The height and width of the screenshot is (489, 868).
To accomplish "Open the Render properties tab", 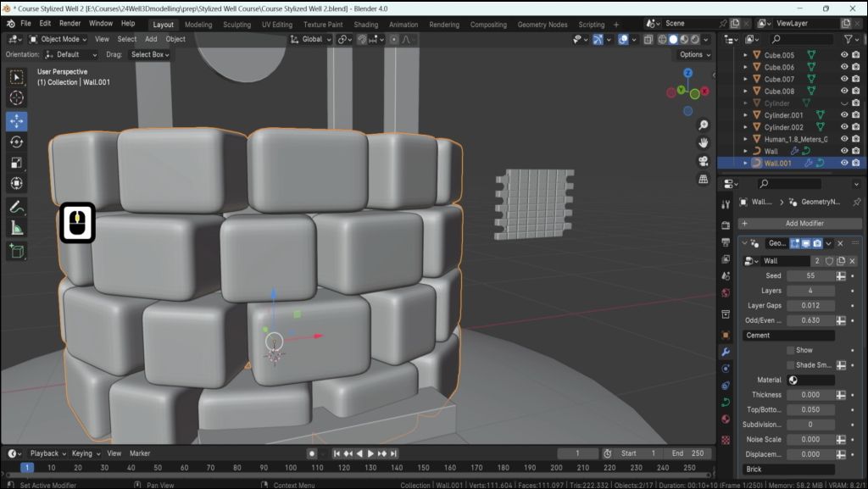I will [x=726, y=225].
